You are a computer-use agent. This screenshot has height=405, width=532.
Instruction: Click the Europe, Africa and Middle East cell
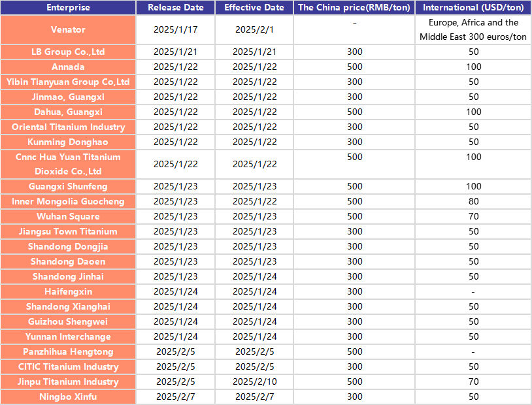[x=473, y=29]
